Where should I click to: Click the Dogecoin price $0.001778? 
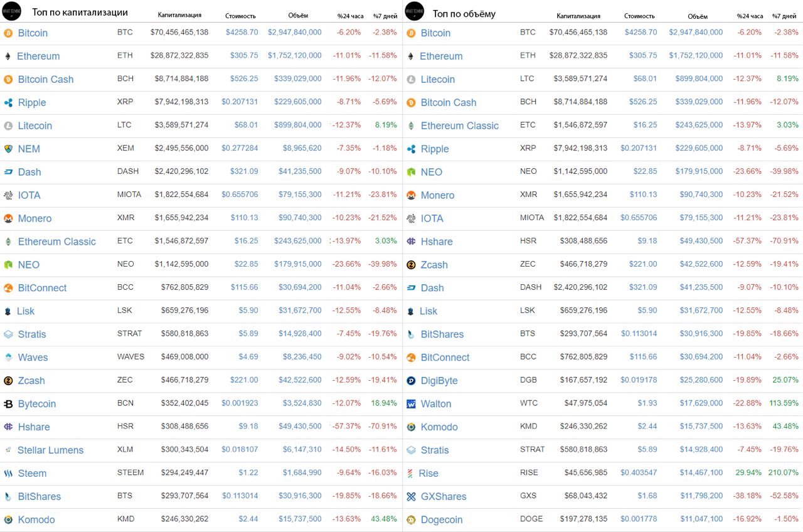pyautogui.click(x=639, y=519)
